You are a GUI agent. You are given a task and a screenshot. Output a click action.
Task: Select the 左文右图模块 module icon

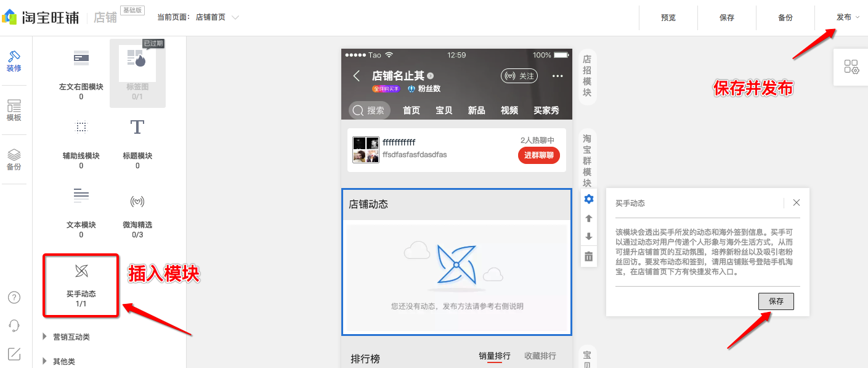coord(81,59)
